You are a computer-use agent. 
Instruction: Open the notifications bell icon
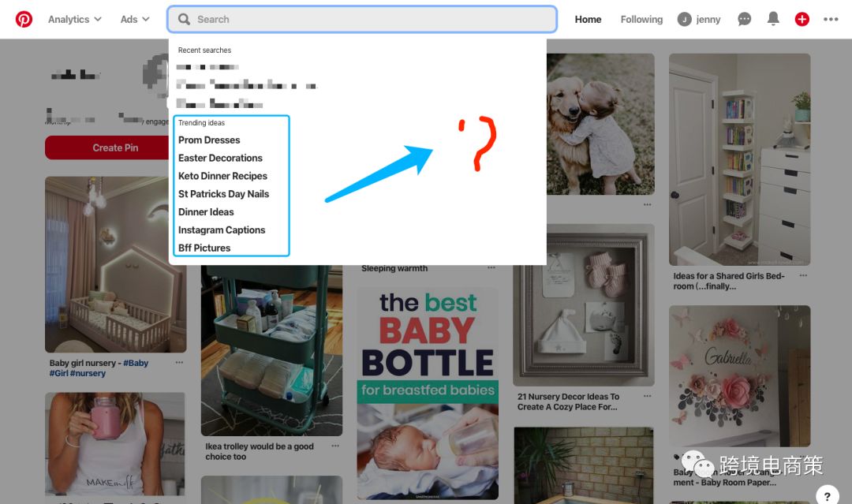point(773,19)
